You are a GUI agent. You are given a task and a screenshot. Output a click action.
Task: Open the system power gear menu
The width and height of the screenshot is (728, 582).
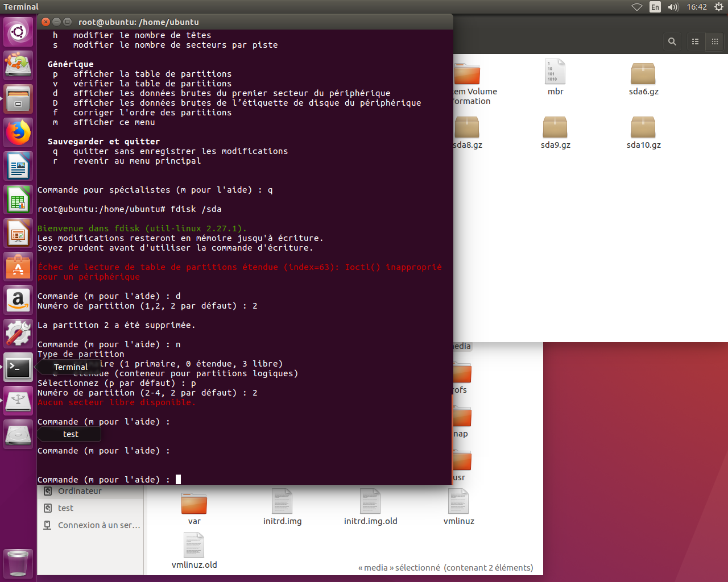[x=719, y=7]
